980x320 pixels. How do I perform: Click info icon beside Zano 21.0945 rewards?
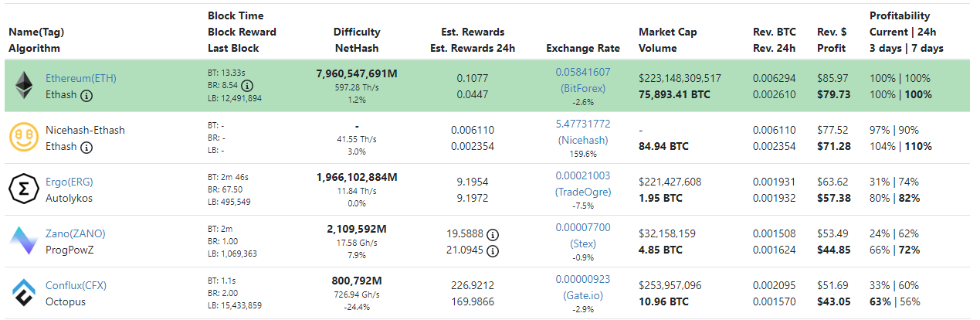[493, 250]
